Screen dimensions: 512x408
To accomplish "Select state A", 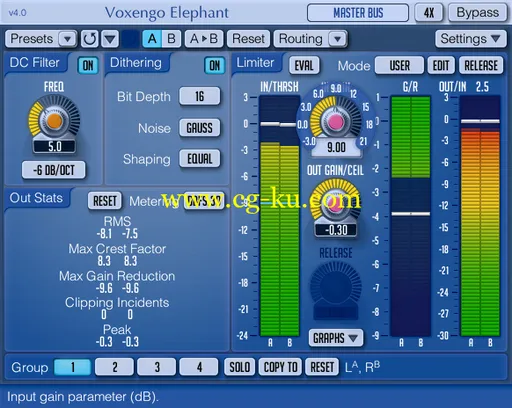I will click(152, 39).
